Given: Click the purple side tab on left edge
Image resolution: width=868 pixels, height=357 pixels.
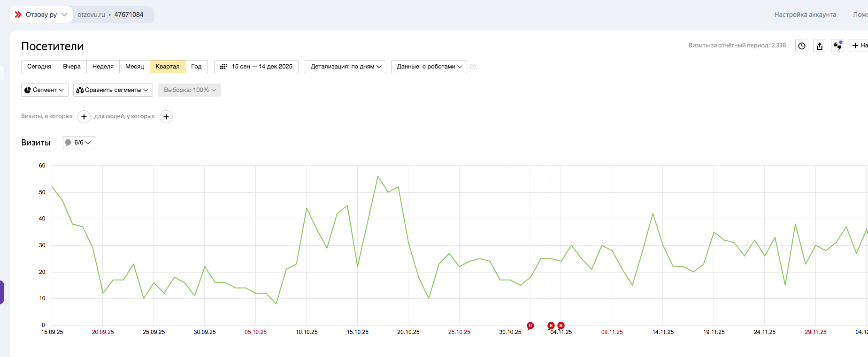Looking at the screenshot, I should pos(2,292).
